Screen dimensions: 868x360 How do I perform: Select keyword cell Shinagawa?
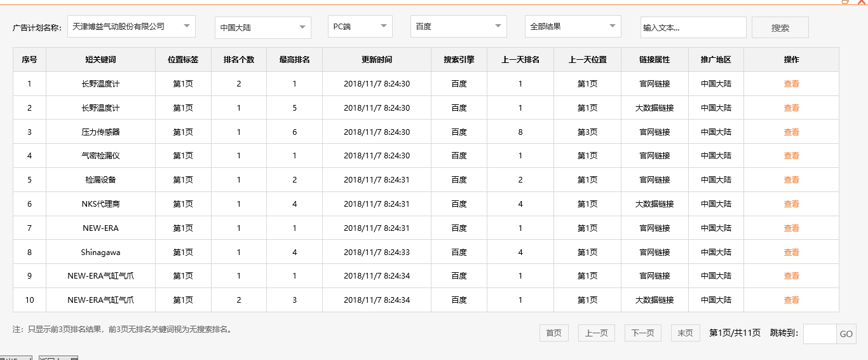click(100, 253)
